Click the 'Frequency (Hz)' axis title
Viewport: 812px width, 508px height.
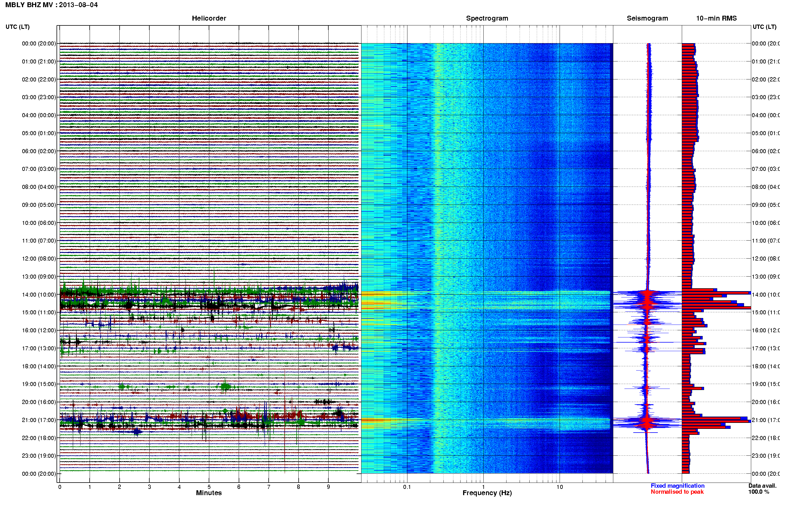coord(487,493)
